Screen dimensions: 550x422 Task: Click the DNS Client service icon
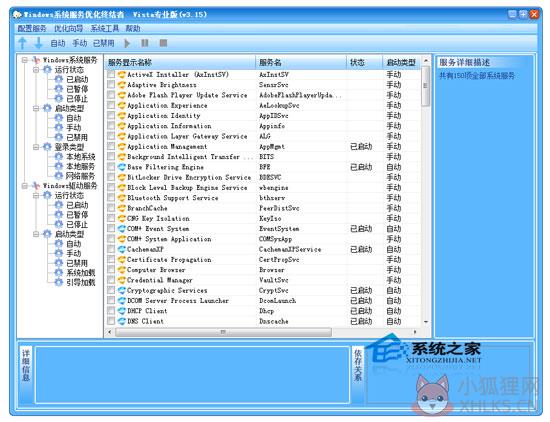pyautogui.click(x=121, y=321)
